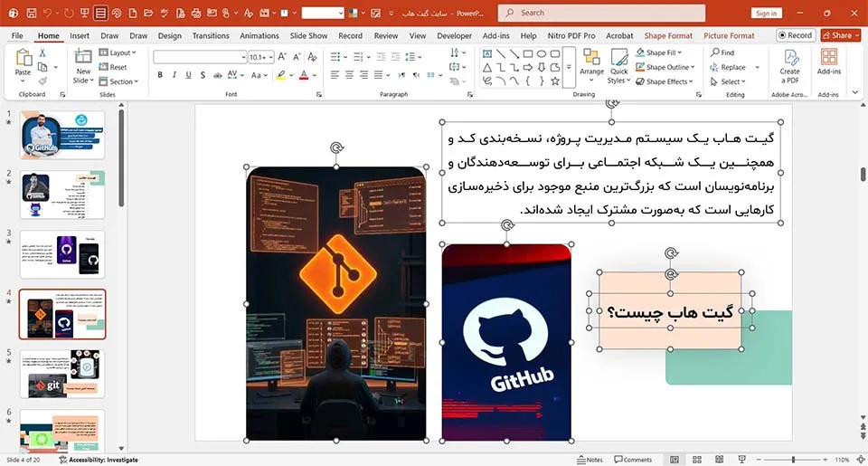Toggle Align Right paragraph alignment

tap(363, 75)
